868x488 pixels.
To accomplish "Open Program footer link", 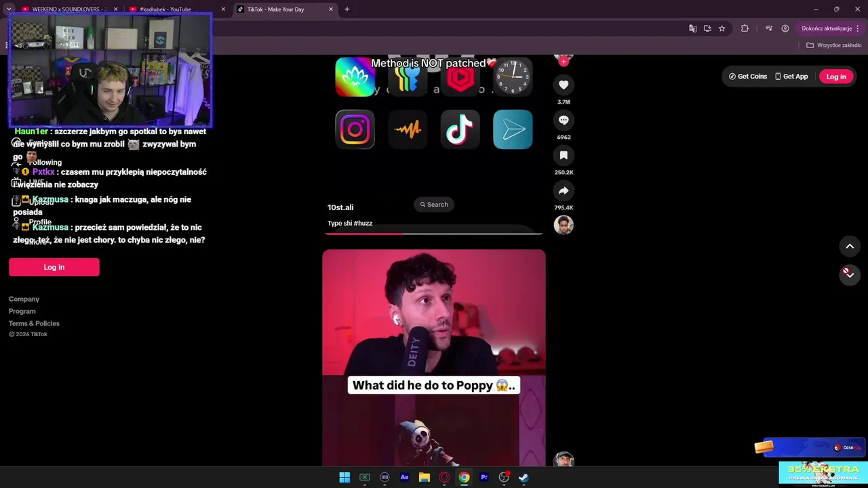I will point(22,311).
